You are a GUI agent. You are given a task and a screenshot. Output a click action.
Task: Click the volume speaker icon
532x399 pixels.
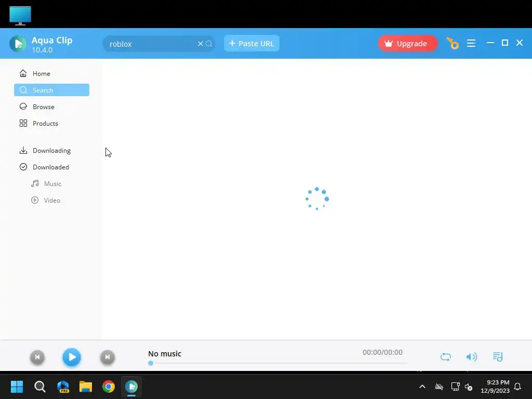point(471,357)
